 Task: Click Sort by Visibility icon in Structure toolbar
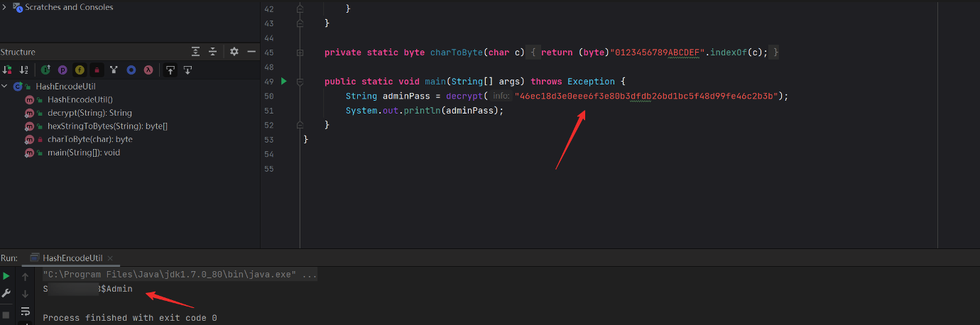coord(7,70)
